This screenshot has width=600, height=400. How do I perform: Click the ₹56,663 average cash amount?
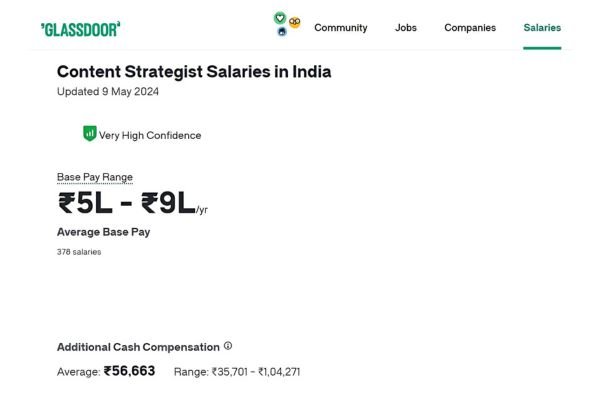(x=130, y=371)
